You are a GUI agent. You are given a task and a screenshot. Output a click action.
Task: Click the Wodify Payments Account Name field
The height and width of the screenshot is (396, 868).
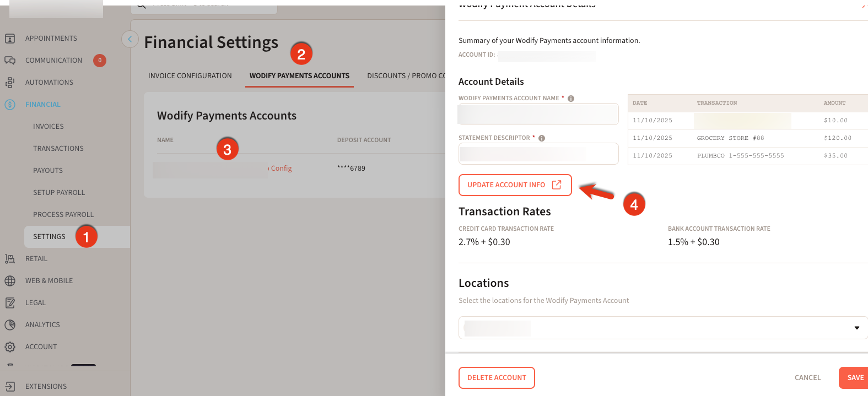(538, 115)
